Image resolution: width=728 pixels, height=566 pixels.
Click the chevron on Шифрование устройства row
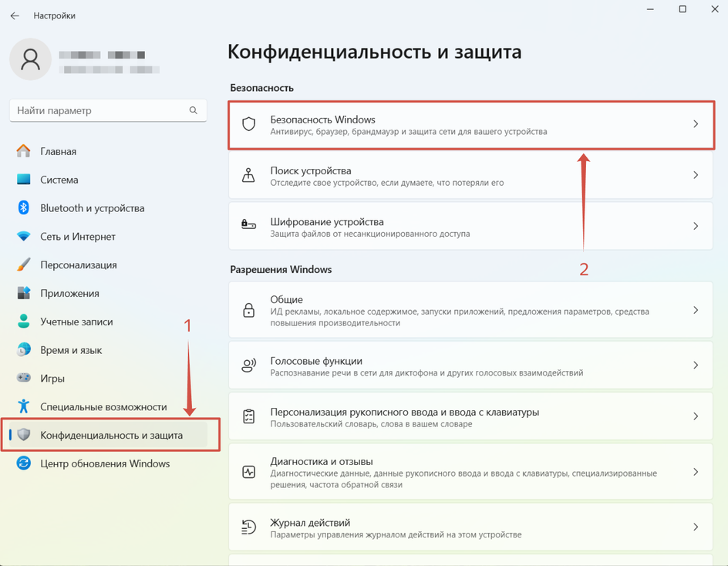click(x=696, y=226)
